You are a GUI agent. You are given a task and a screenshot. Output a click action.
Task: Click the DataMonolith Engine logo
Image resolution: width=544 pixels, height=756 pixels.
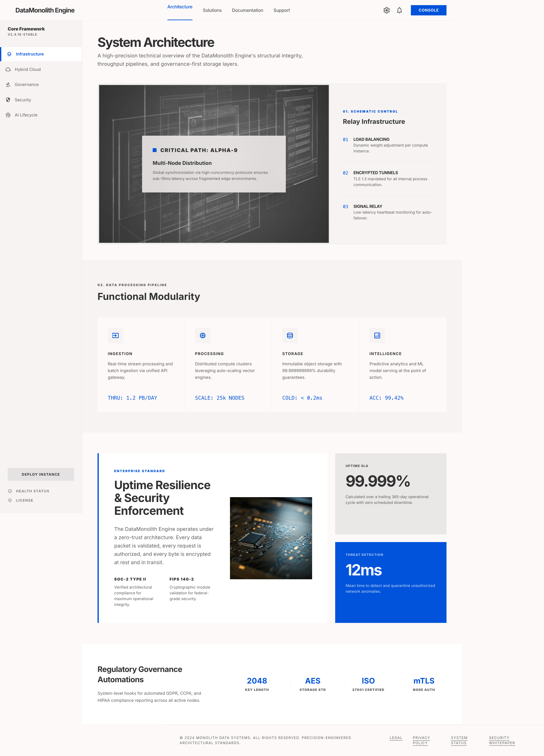[x=45, y=10]
